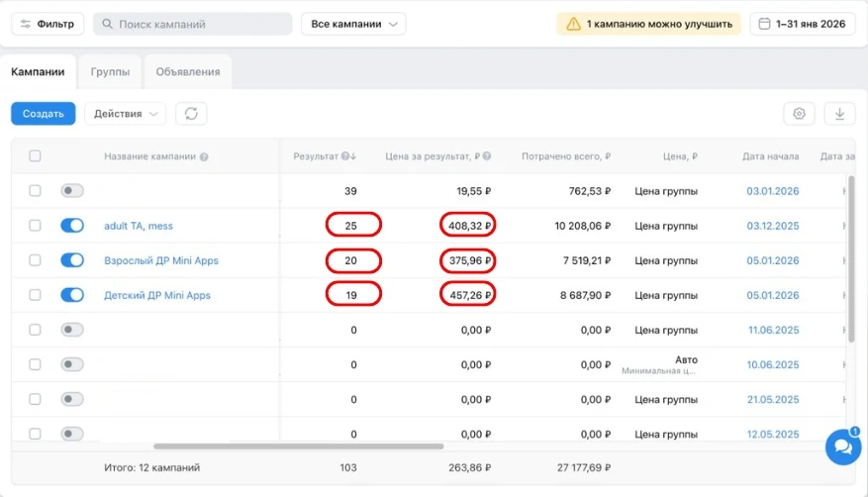Open the support chat bubble icon
Image resolution: width=868 pixels, height=497 pixels.
pyautogui.click(x=843, y=447)
